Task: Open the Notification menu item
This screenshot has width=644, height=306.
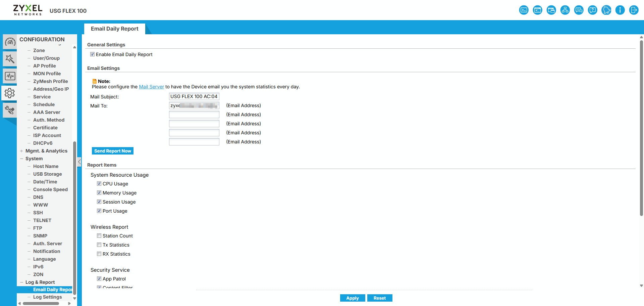Action: pyautogui.click(x=47, y=251)
